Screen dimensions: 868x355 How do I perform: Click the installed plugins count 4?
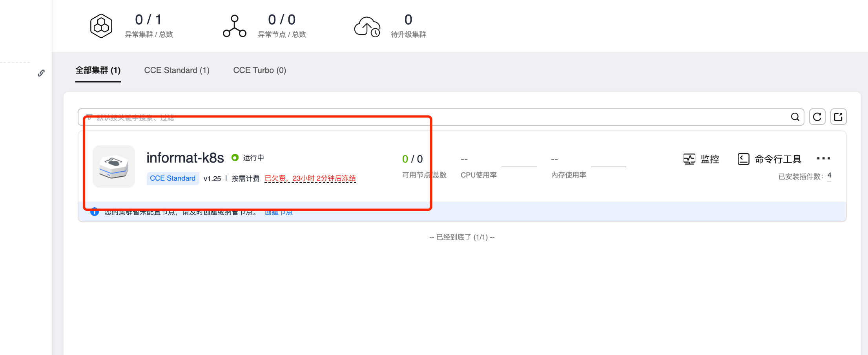829,176
